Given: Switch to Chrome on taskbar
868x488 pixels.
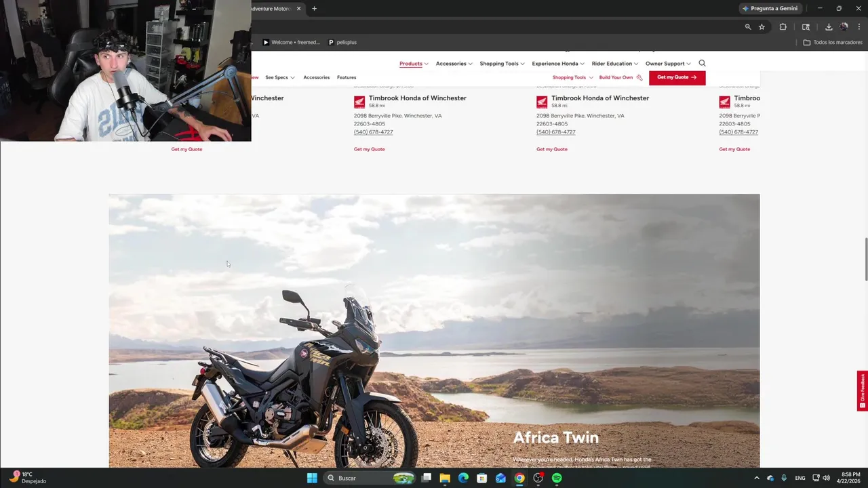Looking at the screenshot, I should coord(519,478).
